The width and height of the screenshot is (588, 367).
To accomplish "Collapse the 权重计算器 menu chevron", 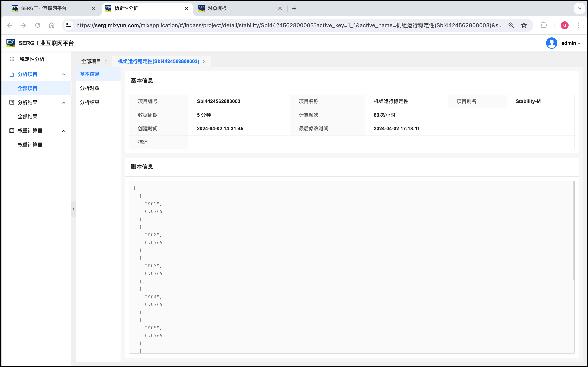I will click(x=64, y=131).
